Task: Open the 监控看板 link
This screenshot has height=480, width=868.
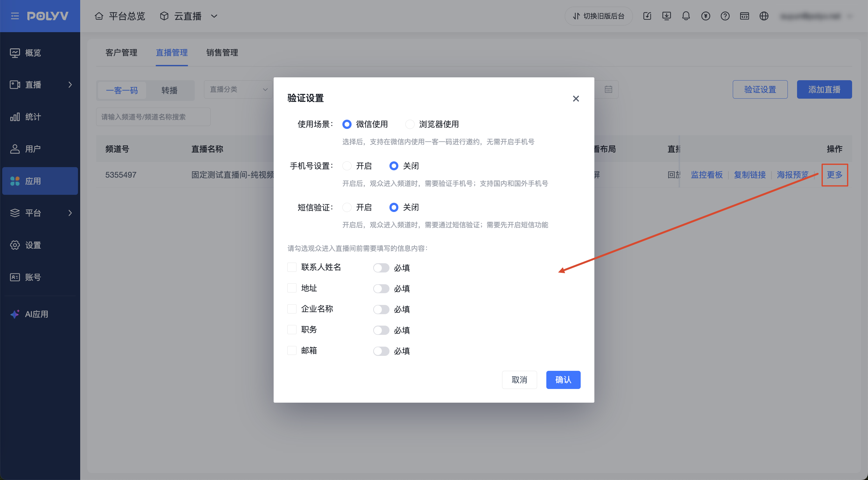Action: pyautogui.click(x=707, y=175)
